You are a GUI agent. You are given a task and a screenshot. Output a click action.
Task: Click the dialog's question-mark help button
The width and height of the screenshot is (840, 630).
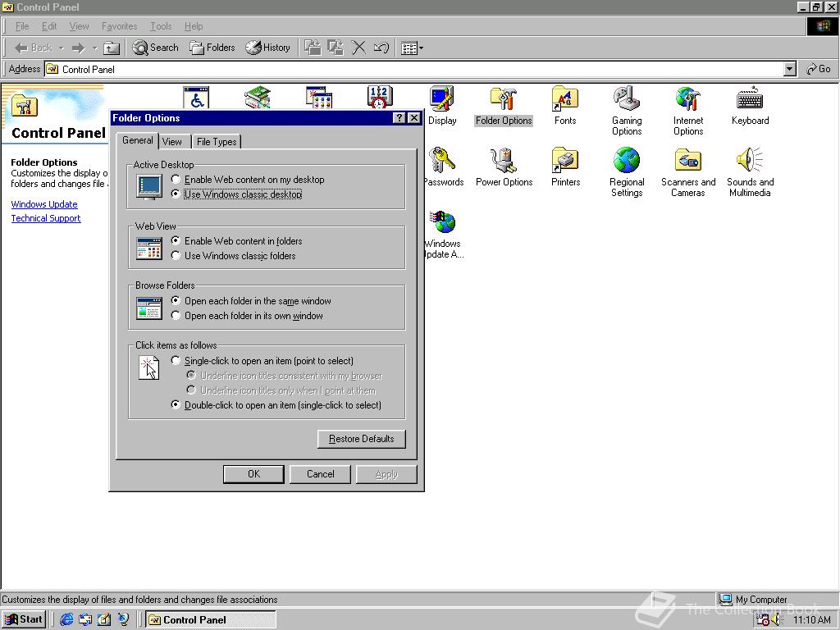(399, 118)
